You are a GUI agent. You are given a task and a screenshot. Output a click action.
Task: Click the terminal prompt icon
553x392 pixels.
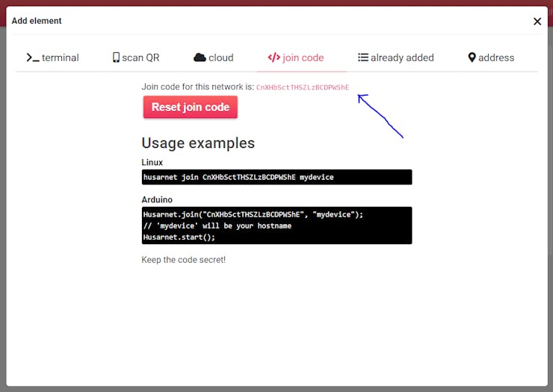(x=33, y=57)
